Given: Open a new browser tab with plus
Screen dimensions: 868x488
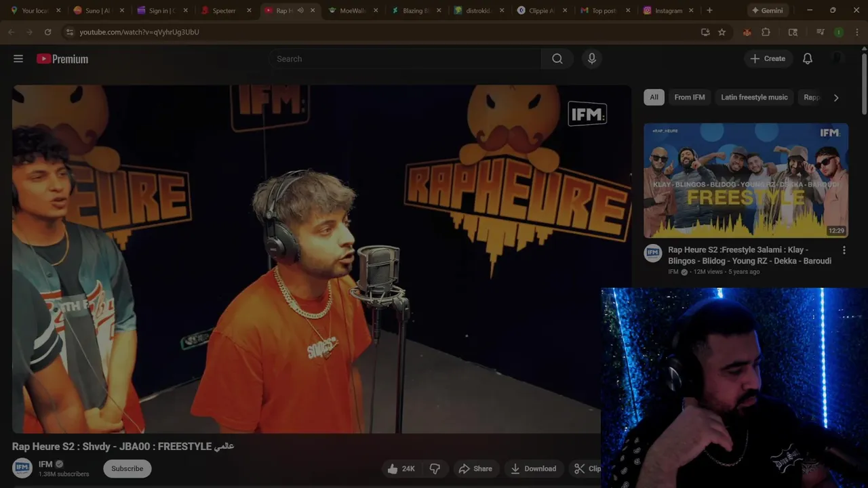Looking at the screenshot, I should coord(709,10).
